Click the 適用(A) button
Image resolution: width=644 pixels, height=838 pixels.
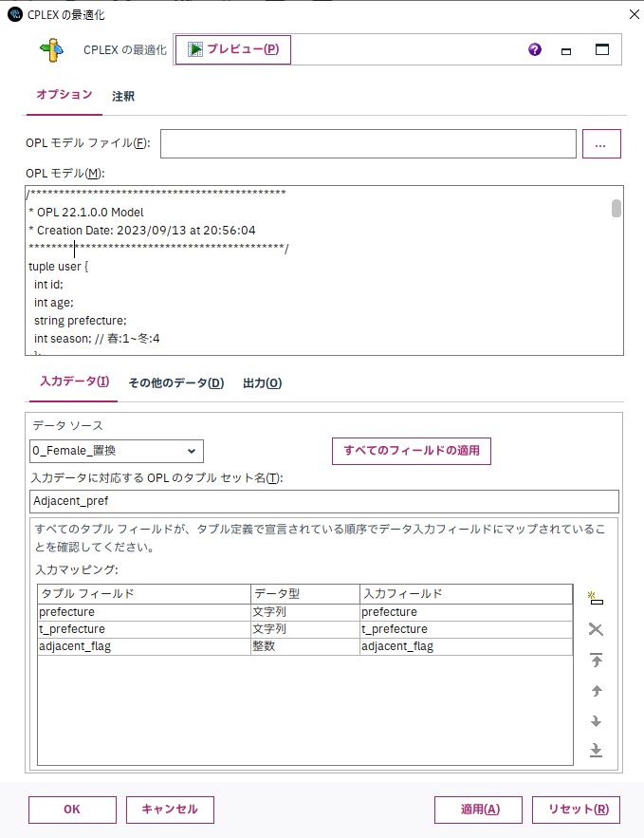tap(478, 810)
